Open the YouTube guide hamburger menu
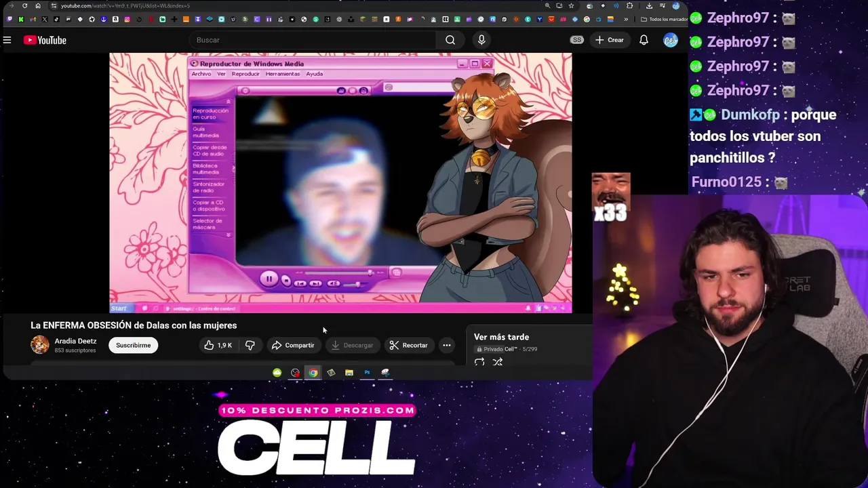Viewport: 868px width, 488px height. [7, 40]
